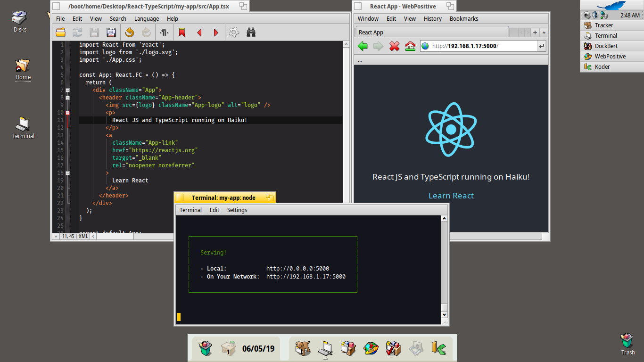644x362 pixels.
Task: Click the Tracker dog icon in DockBert
Action: [x=303, y=348]
